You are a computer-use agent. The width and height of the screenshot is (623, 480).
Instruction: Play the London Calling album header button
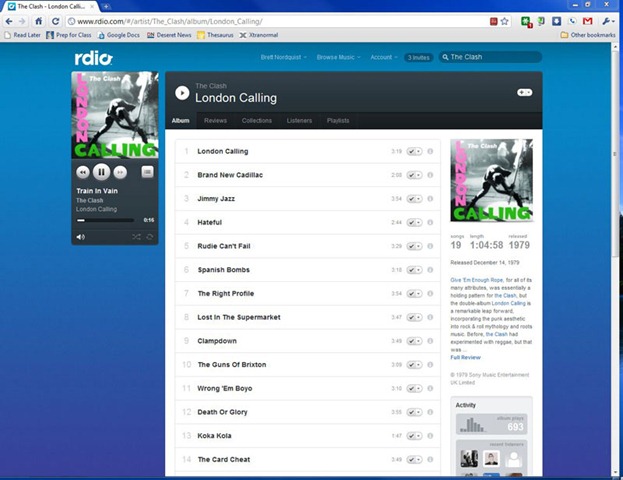[x=181, y=93]
